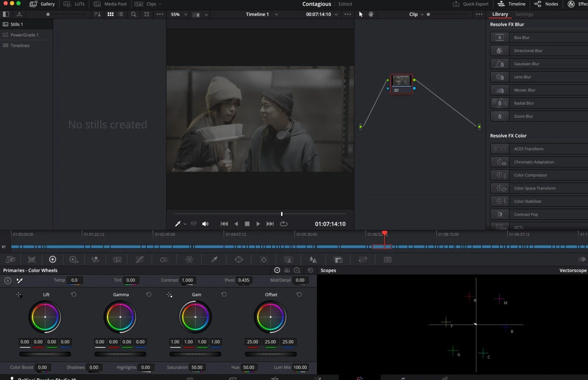
Task: Open the Power Window palette
Action: [239, 260]
